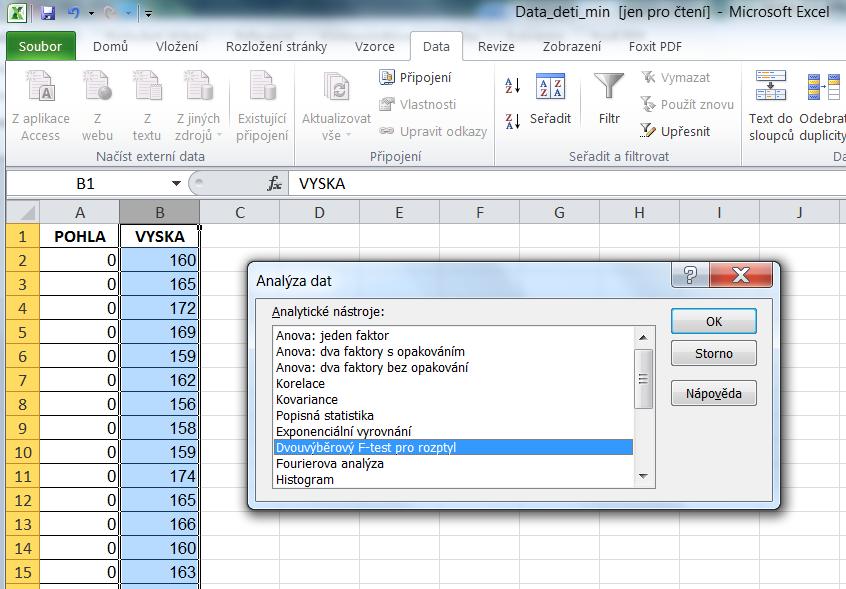Click cell B4 with value 172
This screenshot has height=589, width=846.
pos(160,308)
